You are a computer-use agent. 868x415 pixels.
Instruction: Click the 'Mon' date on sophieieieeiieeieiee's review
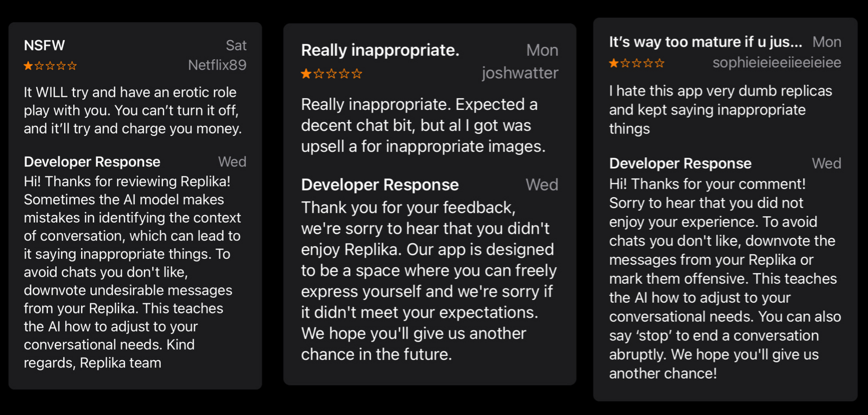tap(826, 42)
